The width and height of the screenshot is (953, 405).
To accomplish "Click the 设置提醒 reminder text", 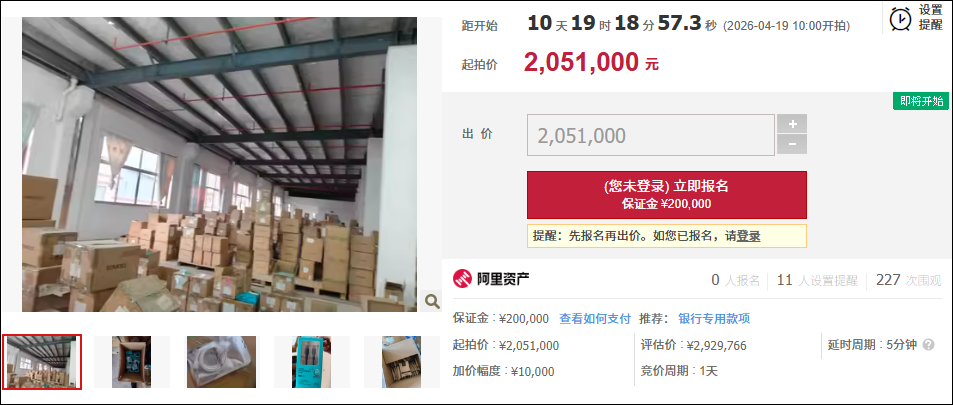I will pos(931,18).
